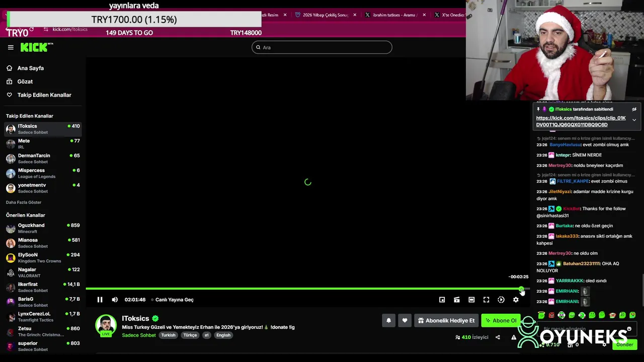
Task: Open the hamburger sidebar menu
Action: point(11,47)
